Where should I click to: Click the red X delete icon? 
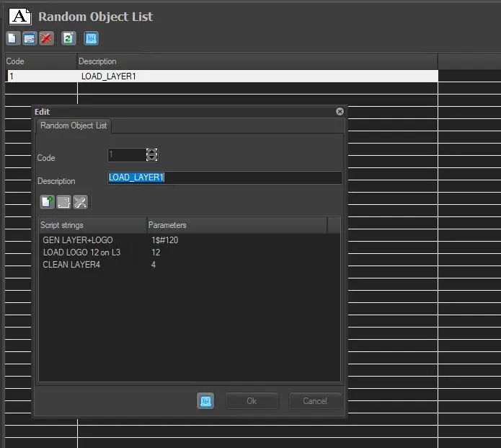[x=46, y=39]
